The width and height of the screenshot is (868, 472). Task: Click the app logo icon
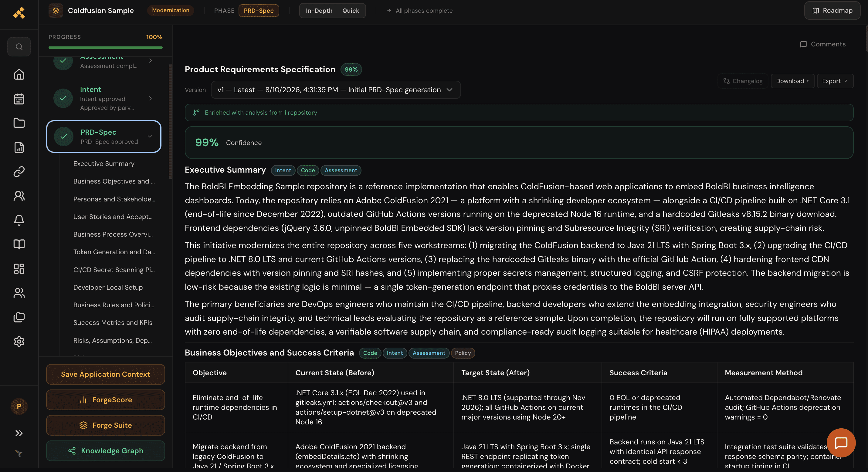[19, 12]
